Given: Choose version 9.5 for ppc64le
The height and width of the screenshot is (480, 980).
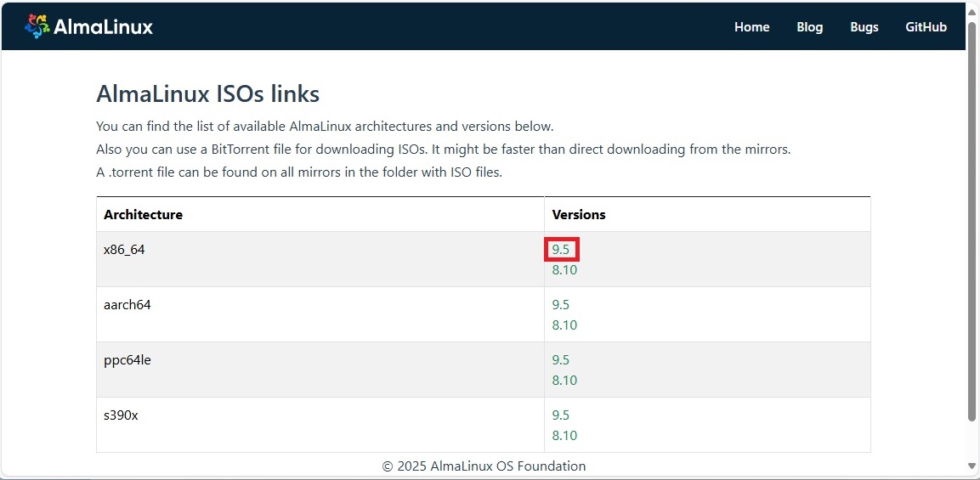Looking at the screenshot, I should coord(561,360).
